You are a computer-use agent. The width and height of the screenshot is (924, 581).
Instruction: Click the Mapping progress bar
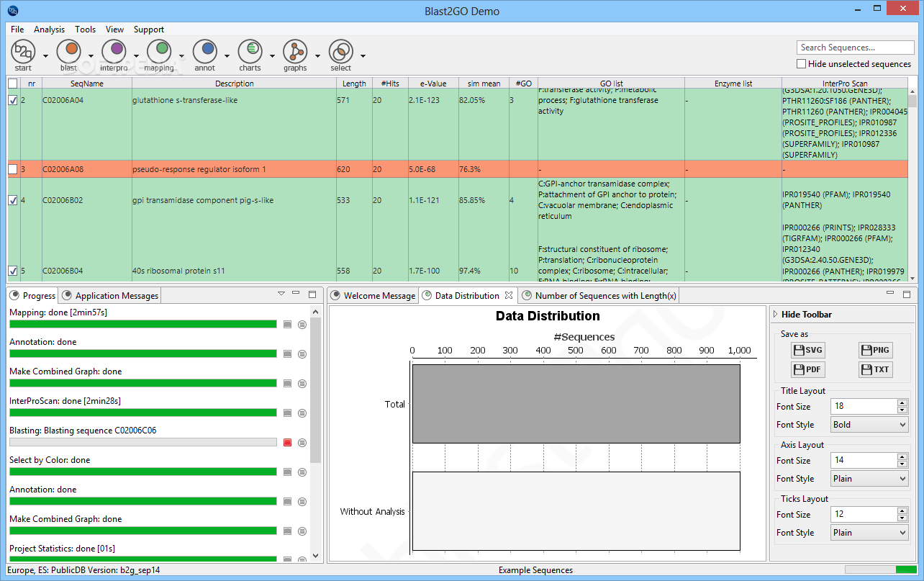click(142, 324)
